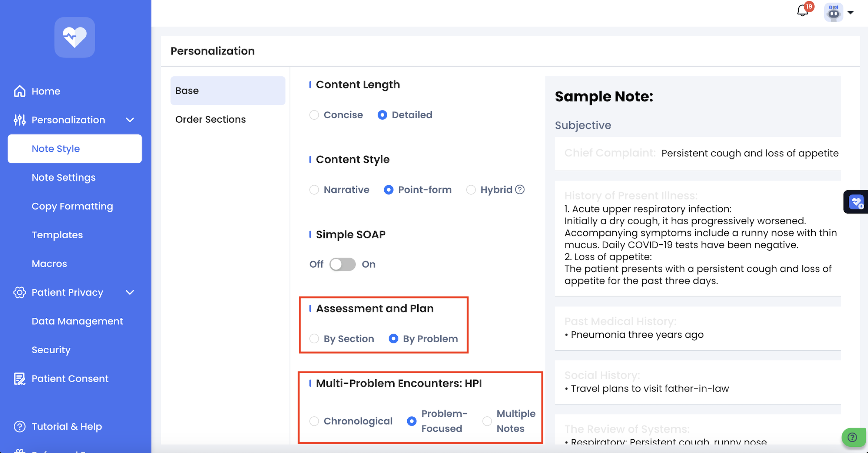868x453 pixels.
Task: Select By Section for Assessment and Plan
Action: (314, 339)
